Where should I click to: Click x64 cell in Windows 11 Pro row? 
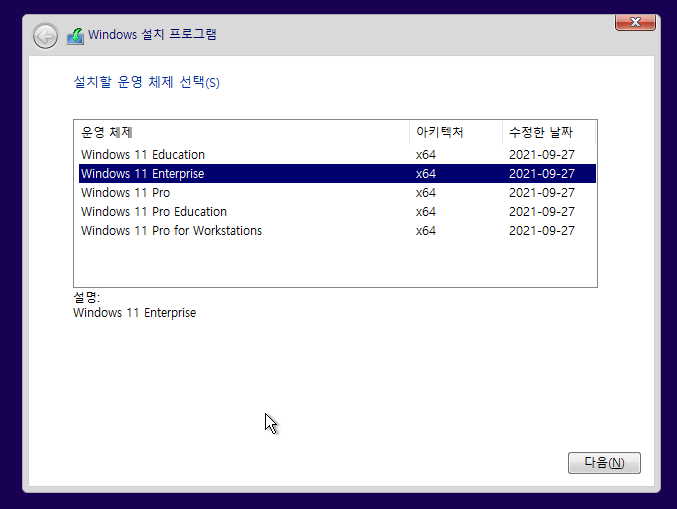point(426,193)
